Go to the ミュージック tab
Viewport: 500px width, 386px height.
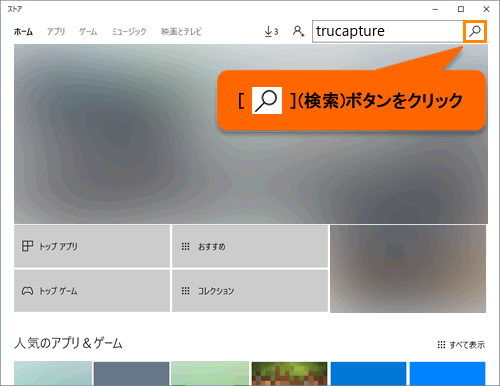coord(129,32)
